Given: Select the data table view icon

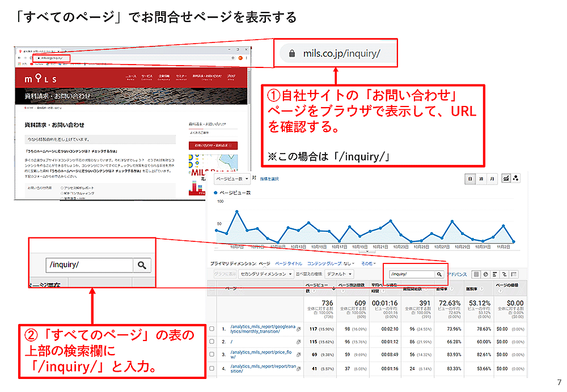Looking at the screenshot, I should coord(476,274).
